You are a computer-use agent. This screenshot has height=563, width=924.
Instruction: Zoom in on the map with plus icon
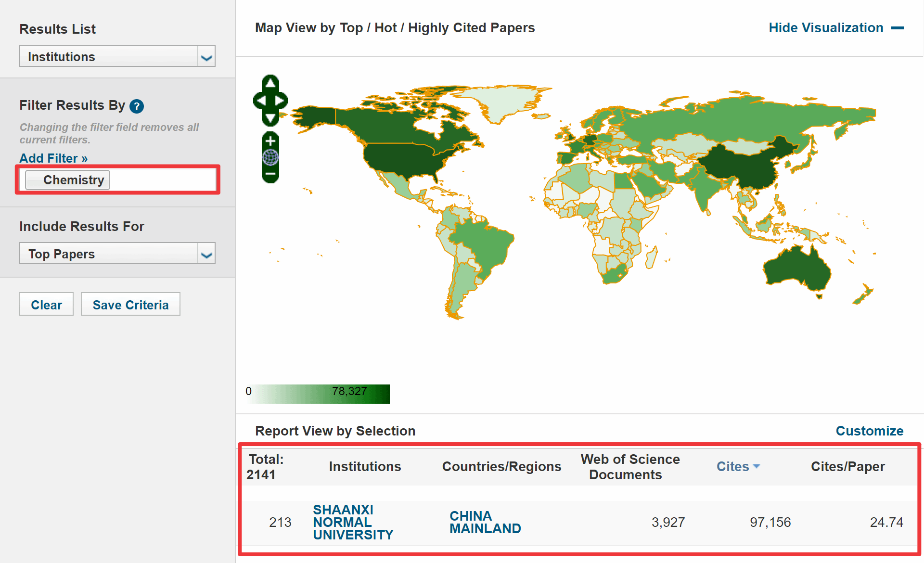[270, 141]
